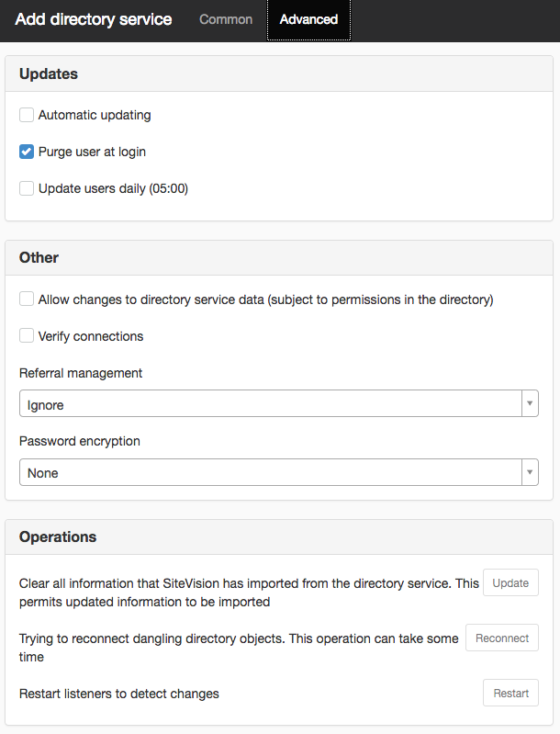Switch to the Common tab

[x=226, y=19]
